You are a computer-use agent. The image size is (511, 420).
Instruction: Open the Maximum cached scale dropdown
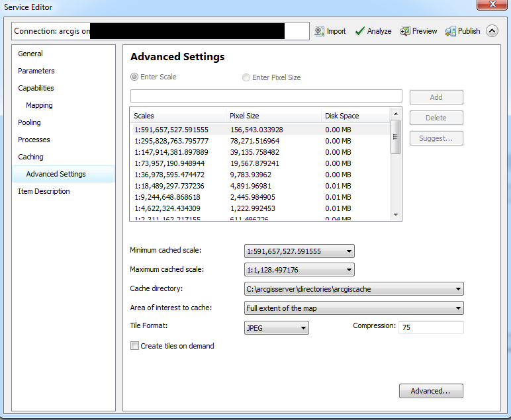pyautogui.click(x=299, y=270)
